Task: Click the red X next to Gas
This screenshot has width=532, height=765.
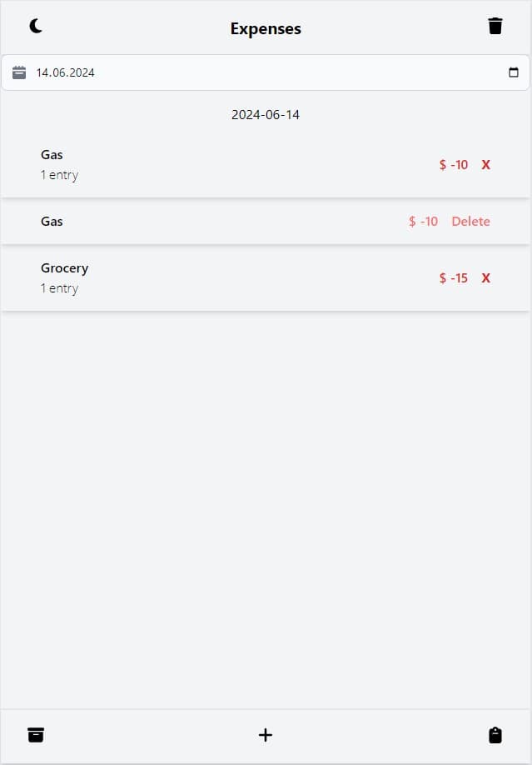Action: coord(485,164)
